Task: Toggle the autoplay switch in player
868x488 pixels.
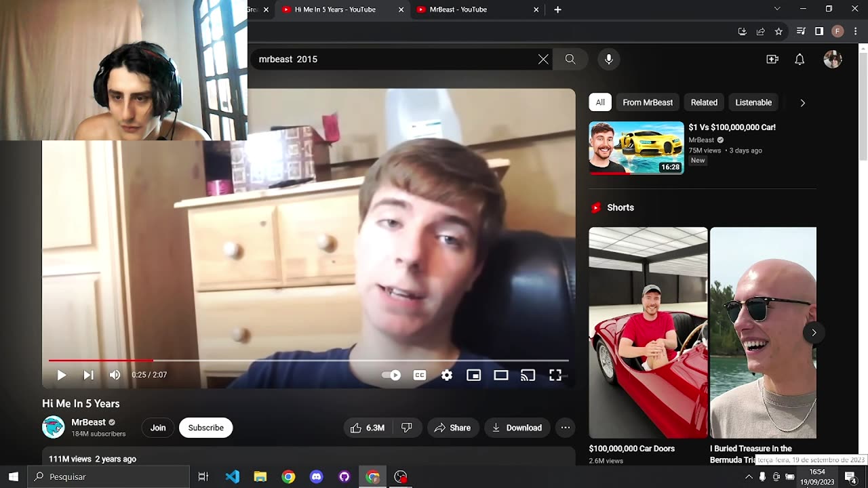Action: [x=391, y=375]
